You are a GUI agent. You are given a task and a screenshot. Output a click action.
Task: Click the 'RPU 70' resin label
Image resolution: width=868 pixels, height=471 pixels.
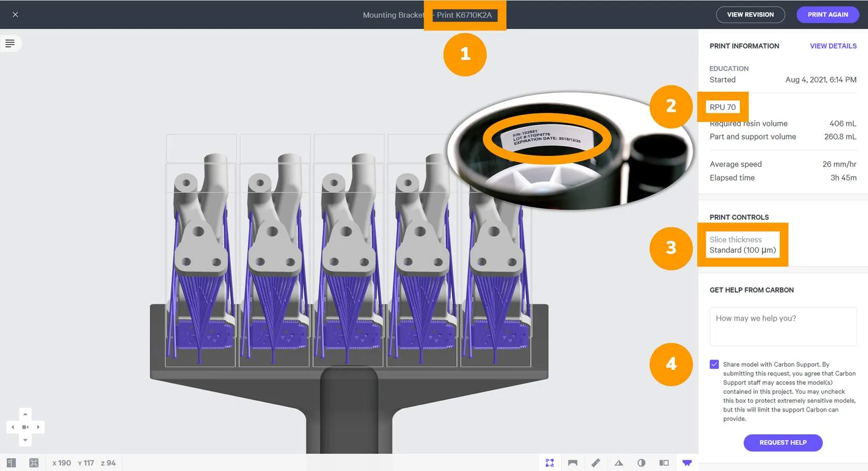(x=722, y=107)
